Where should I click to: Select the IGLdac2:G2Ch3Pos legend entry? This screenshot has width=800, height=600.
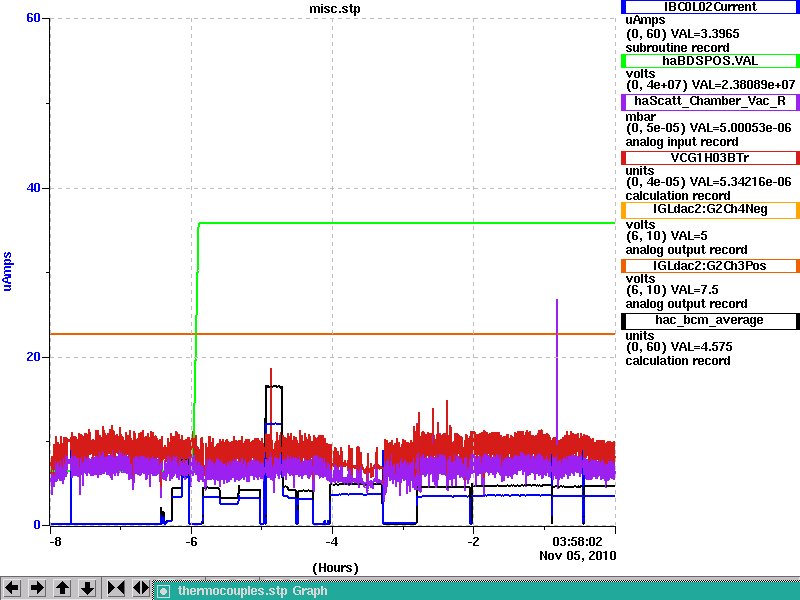(x=710, y=266)
